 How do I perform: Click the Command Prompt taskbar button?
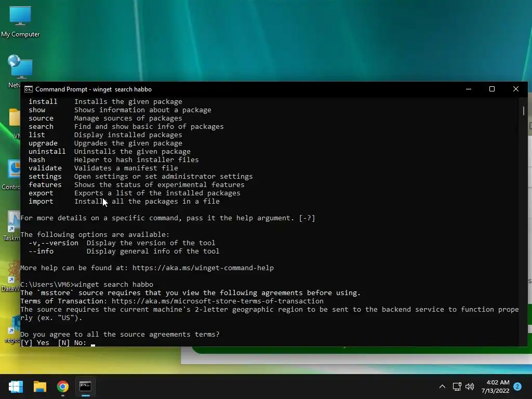pos(86,387)
